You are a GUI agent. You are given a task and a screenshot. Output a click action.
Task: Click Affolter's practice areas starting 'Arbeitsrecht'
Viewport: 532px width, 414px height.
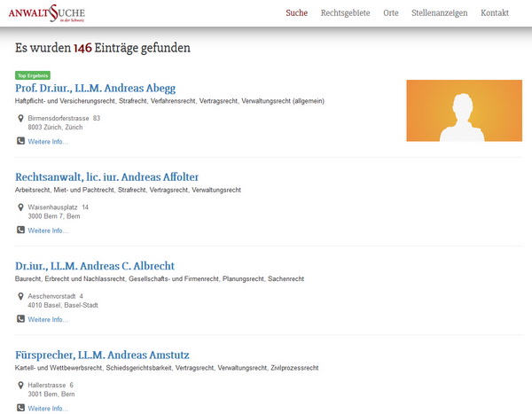(128, 190)
